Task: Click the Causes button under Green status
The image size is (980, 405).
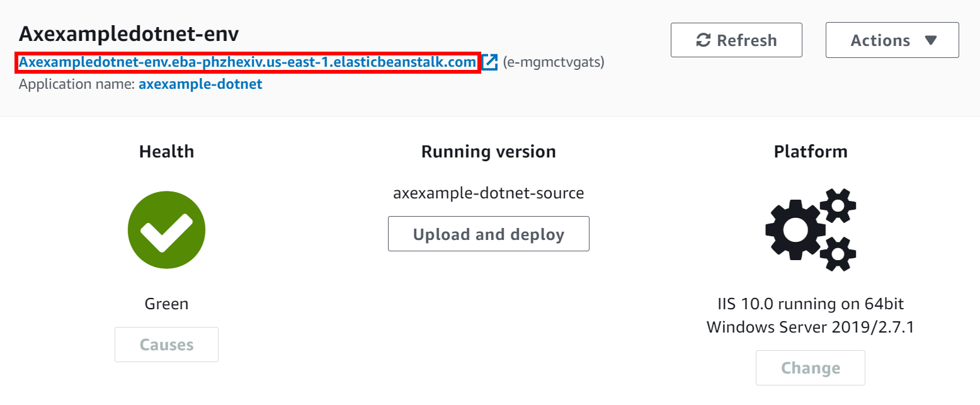Action: point(166,345)
